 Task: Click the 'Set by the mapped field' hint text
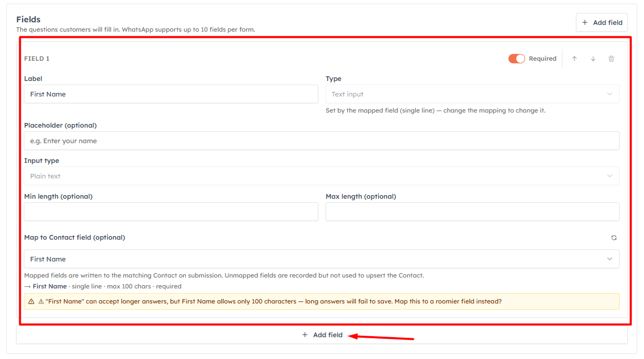(435, 111)
